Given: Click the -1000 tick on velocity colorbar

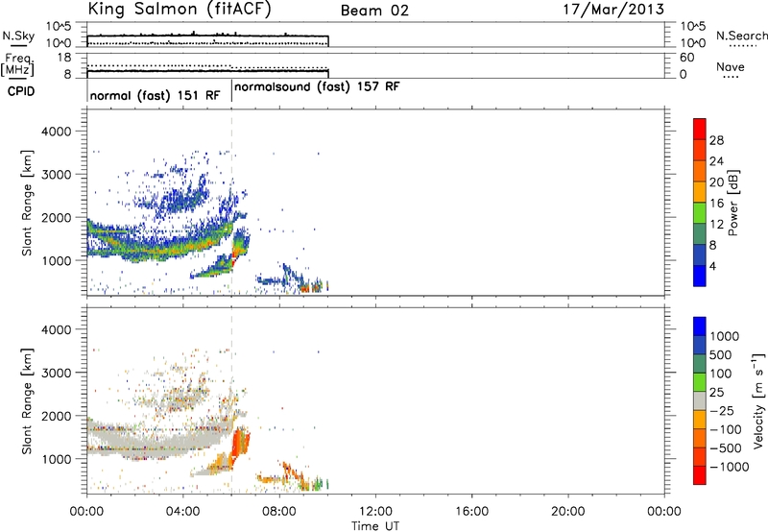Looking at the screenshot, I should tap(730, 467).
